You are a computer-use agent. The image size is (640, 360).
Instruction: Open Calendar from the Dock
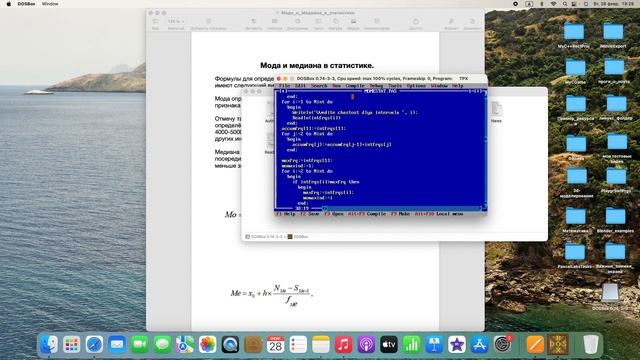tap(276, 345)
